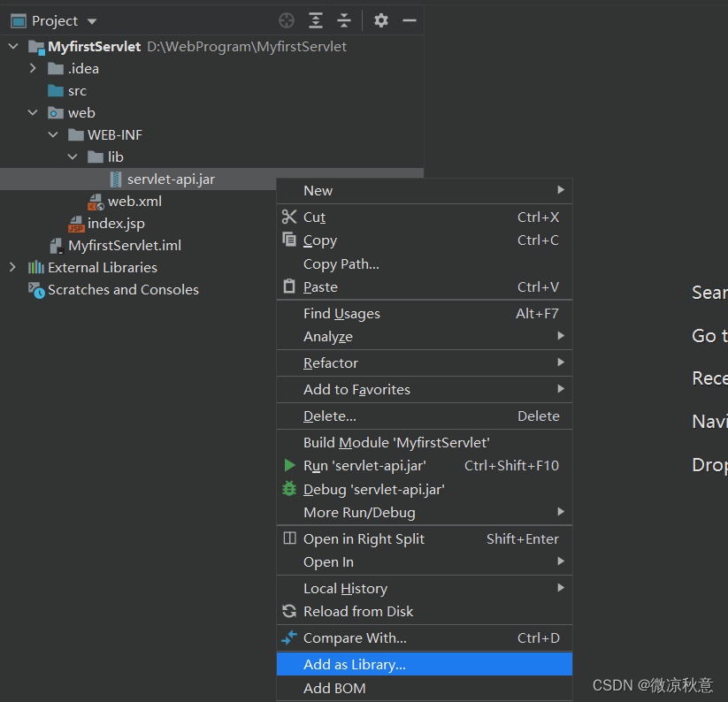Click the Reload from Disk icon

tap(289, 611)
